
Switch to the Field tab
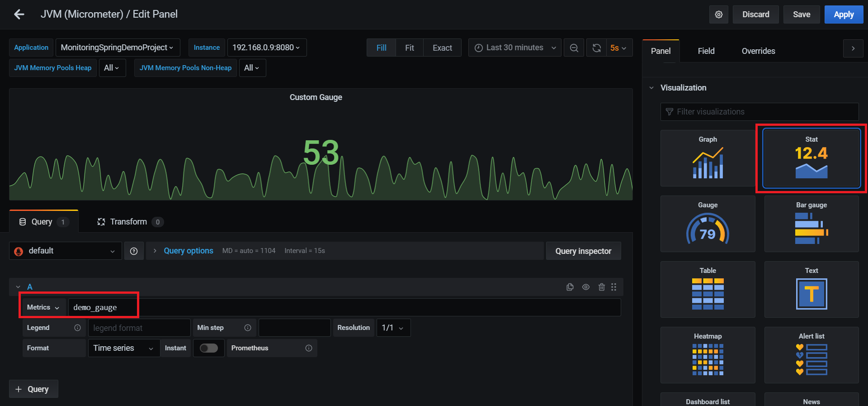706,51
